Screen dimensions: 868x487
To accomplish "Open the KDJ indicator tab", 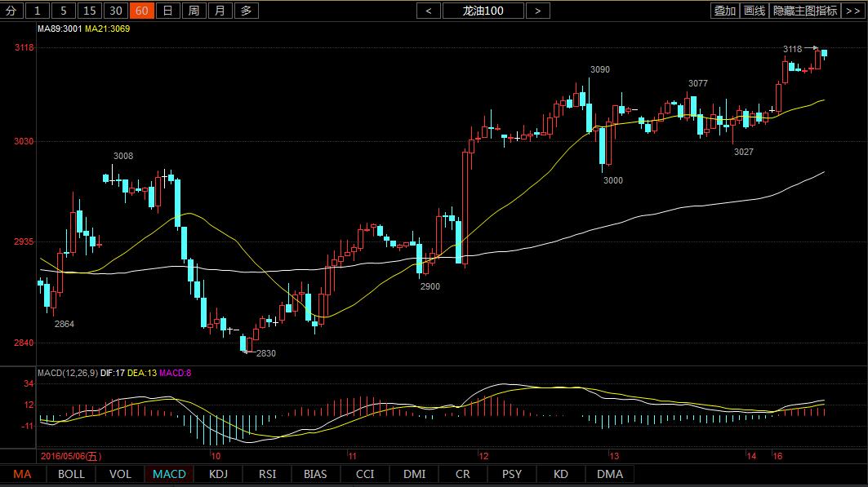I will point(218,474).
